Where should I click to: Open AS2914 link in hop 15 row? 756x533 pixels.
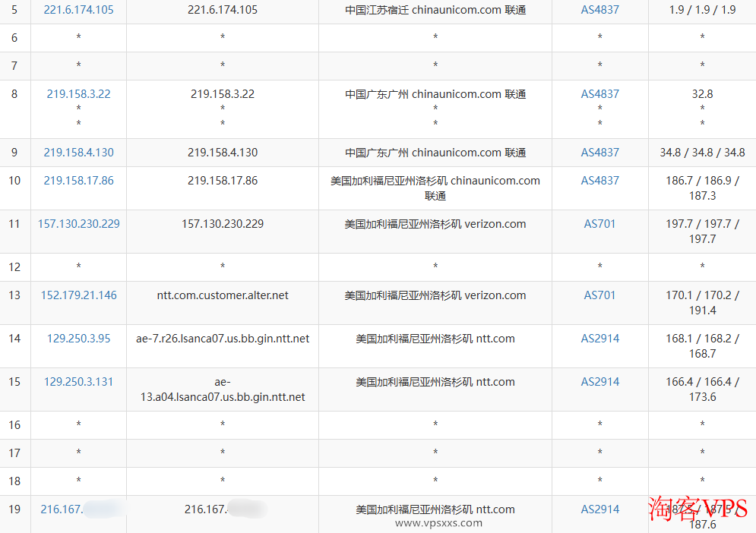[x=599, y=382]
